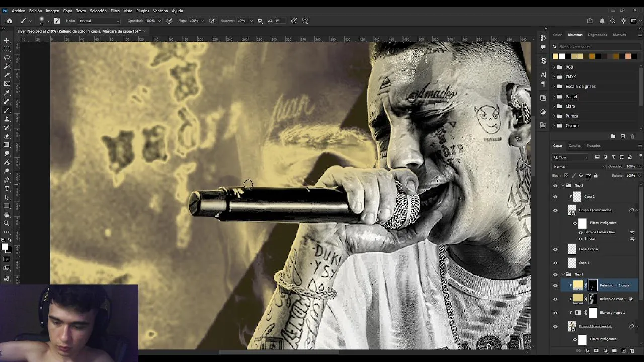Open the Brush Settings panel icon
The height and width of the screenshot is (362, 644).
pos(57,21)
